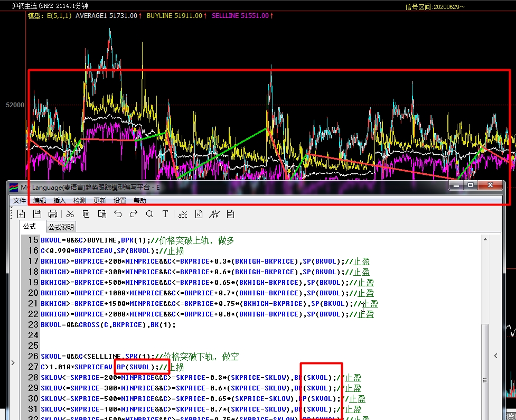This screenshot has height=420, width=516.
Task: Undo the last edit
Action: pyautogui.click(x=118, y=214)
